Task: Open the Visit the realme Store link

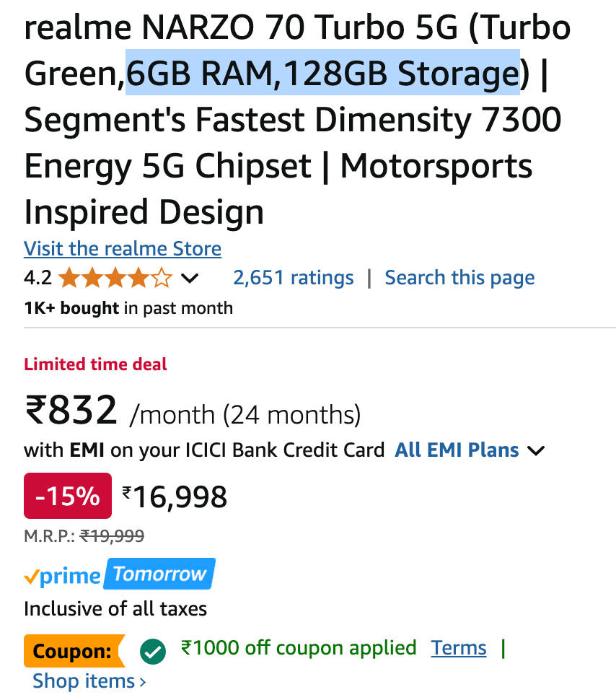Action: click(123, 249)
